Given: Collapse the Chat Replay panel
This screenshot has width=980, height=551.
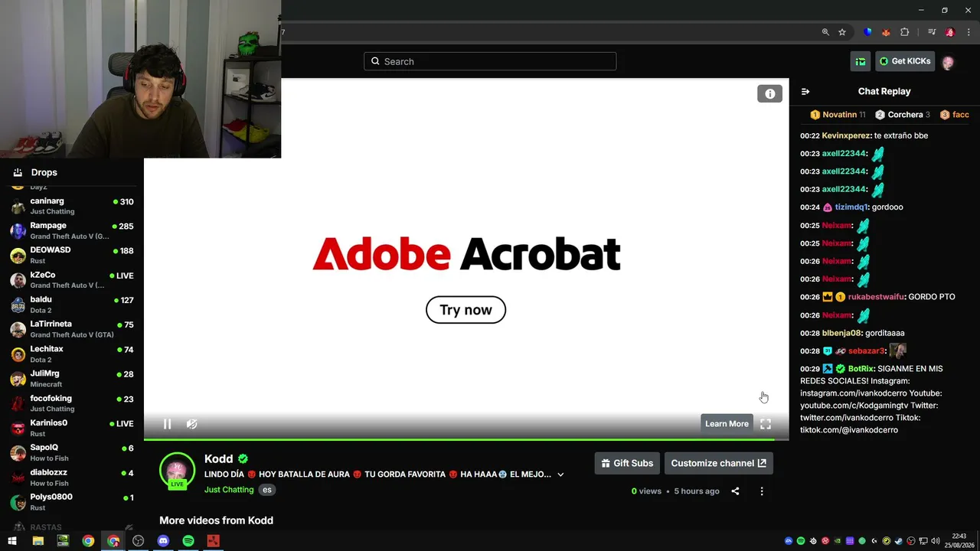Looking at the screenshot, I should tap(805, 92).
